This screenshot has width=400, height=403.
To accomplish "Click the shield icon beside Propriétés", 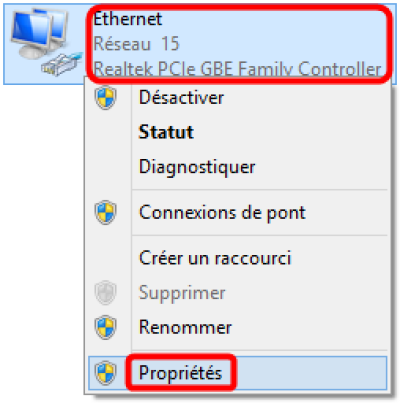I will [x=105, y=373].
